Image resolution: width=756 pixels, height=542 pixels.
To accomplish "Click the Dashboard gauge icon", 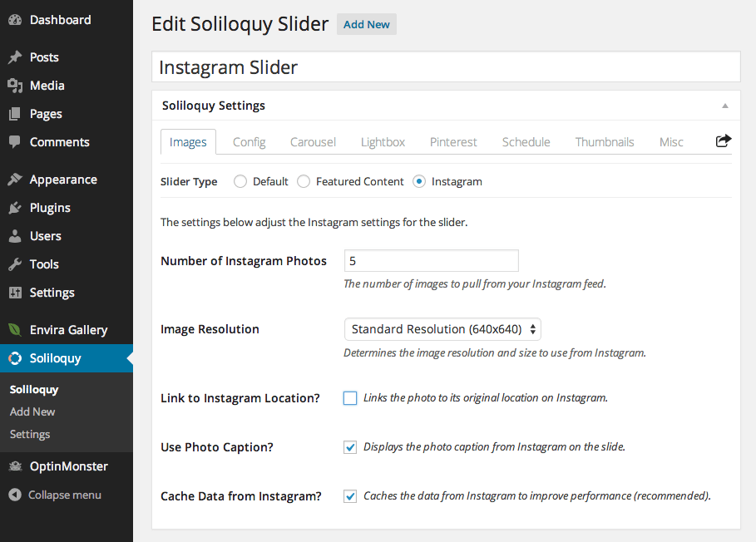I will pyautogui.click(x=15, y=20).
